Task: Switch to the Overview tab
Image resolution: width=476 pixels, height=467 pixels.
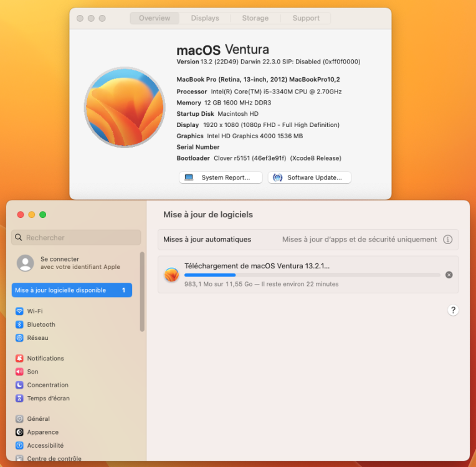Action: click(x=155, y=18)
